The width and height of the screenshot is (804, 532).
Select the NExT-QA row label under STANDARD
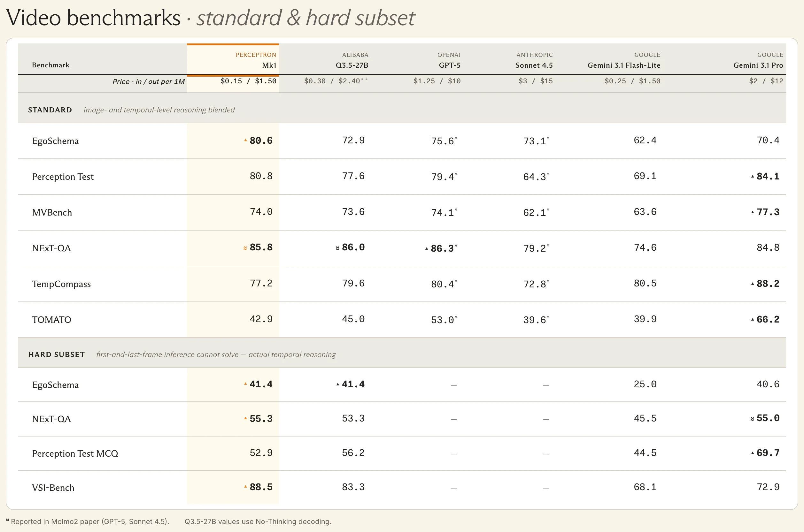pos(51,248)
